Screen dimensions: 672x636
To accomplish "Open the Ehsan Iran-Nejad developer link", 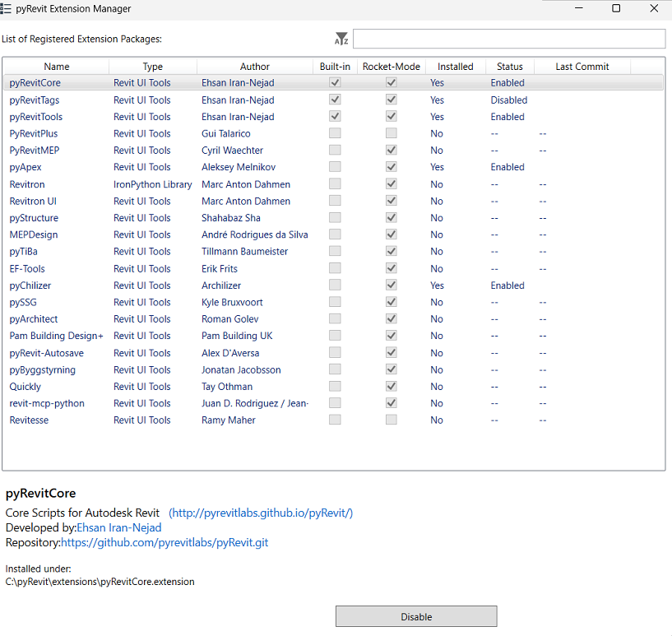I will [118, 527].
